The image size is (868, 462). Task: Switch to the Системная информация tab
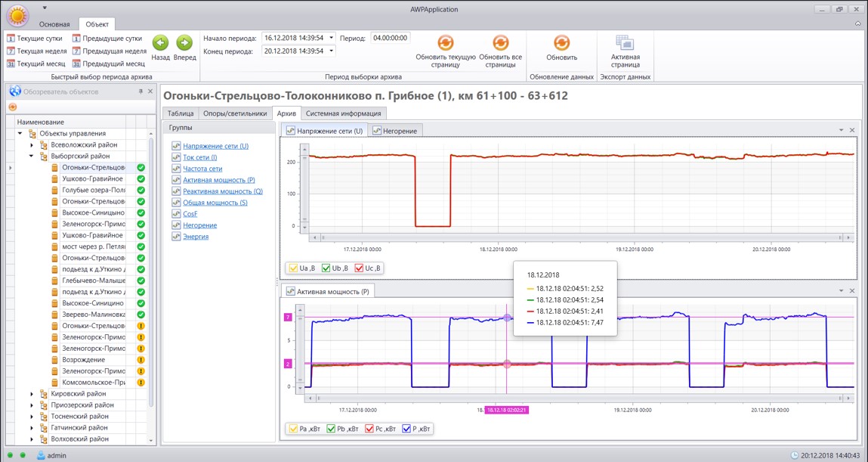tap(343, 113)
